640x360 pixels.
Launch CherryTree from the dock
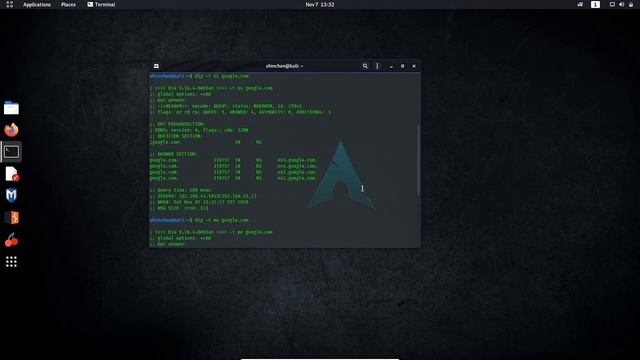pos(11,240)
